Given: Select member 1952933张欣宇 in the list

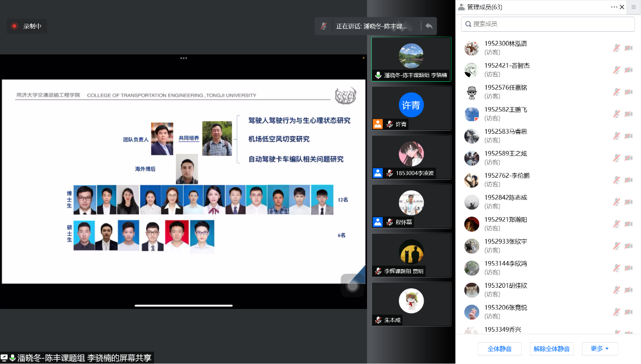Looking at the screenshot, I should 506,245.
